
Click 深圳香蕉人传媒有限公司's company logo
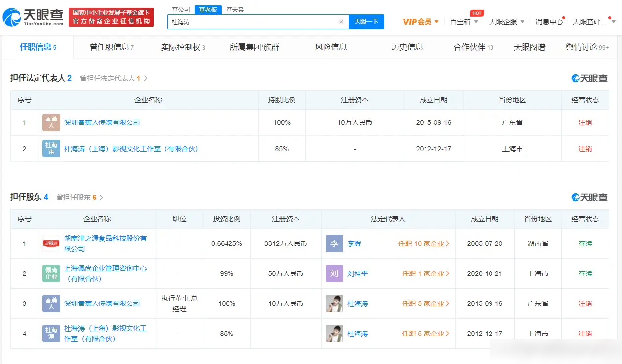50,122
